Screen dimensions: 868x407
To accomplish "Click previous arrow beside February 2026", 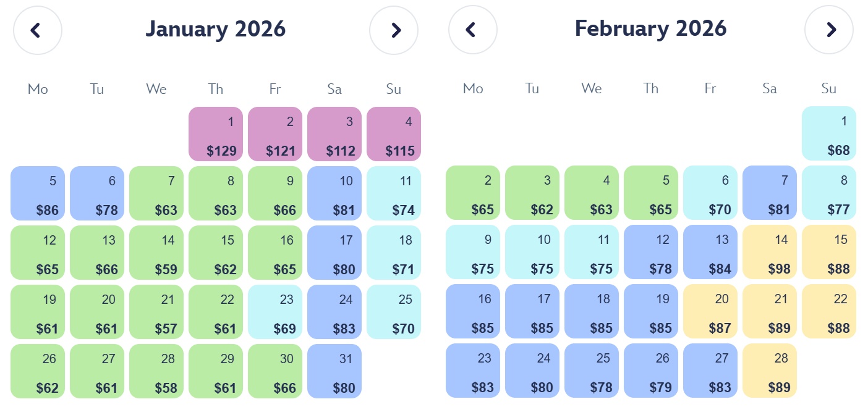I will [472, 30].
